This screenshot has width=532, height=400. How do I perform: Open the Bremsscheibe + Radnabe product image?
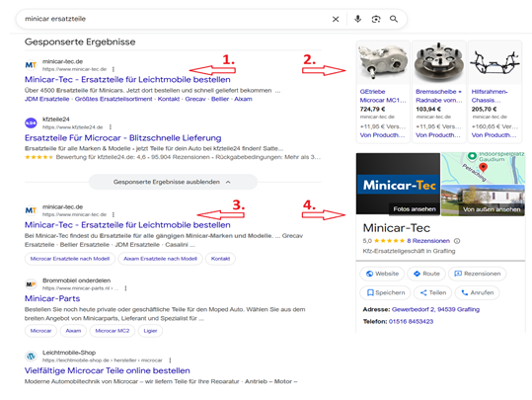(439, 63)
